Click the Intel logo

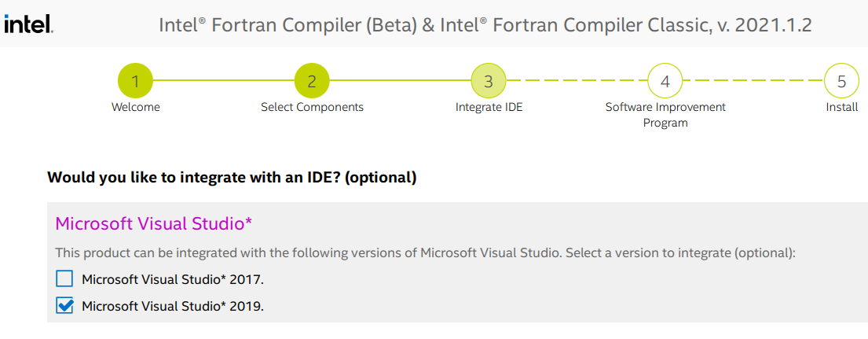(x=28, y=24)
